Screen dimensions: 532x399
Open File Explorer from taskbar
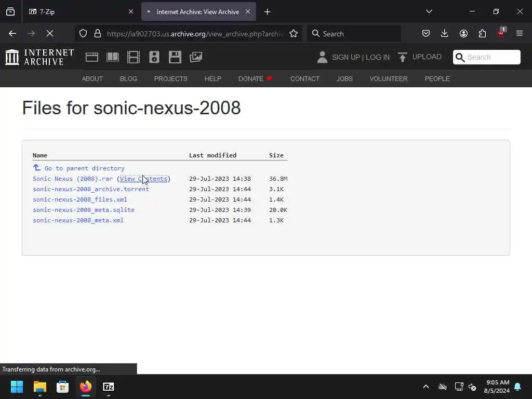[x=39, y=387]
